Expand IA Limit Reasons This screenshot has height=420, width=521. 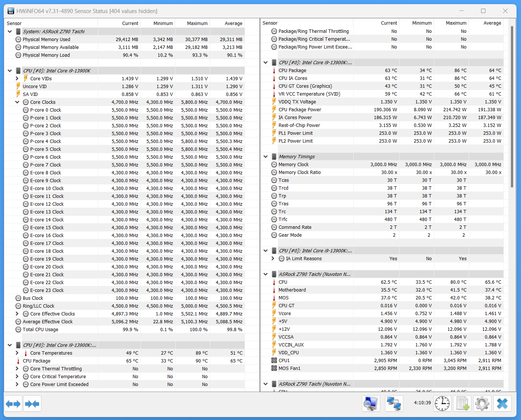tap(273, 259)
